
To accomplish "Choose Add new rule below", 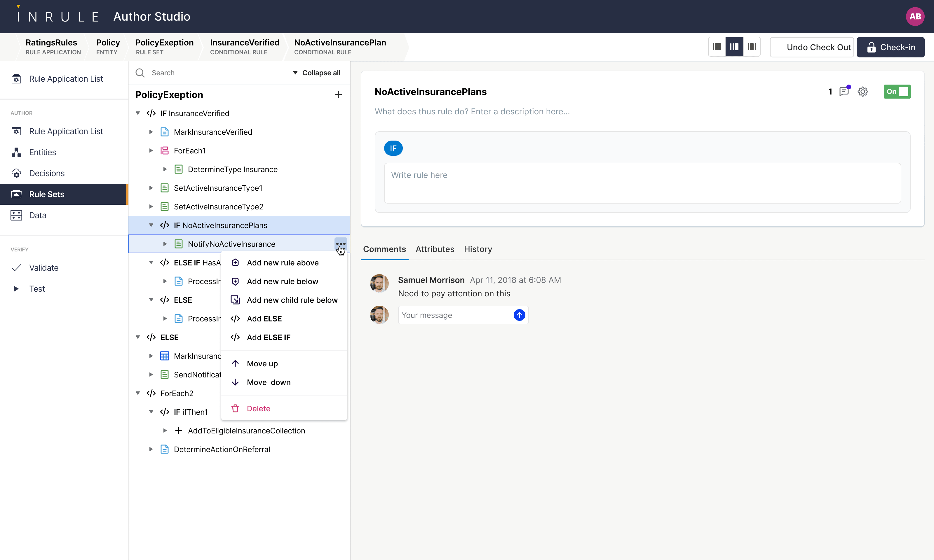I will (x=284, y=281).
